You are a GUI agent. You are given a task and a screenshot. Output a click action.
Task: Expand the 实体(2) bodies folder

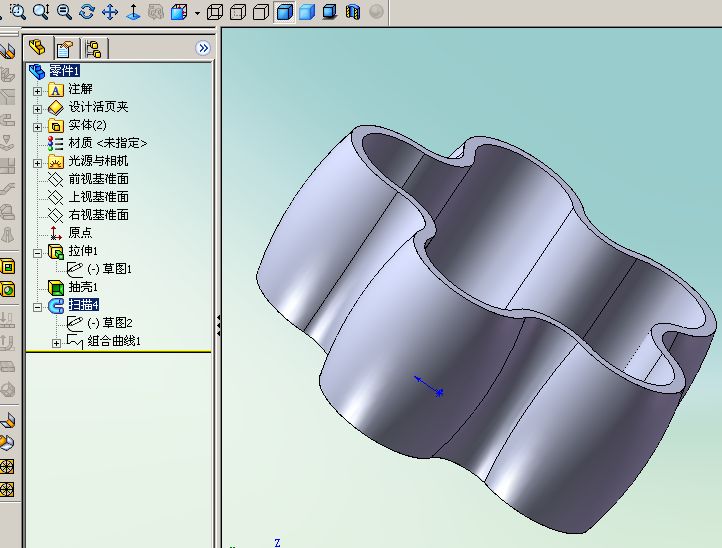click(x=38, y=127)
